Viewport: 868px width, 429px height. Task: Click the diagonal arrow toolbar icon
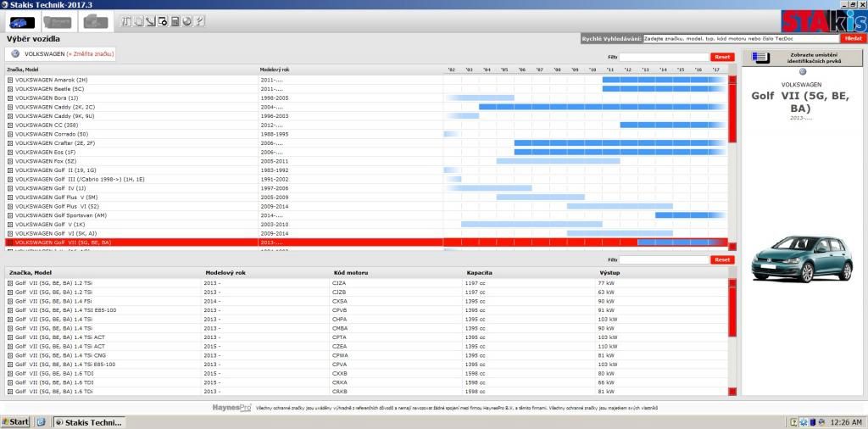pyautogui.click(x=150, y=21)
